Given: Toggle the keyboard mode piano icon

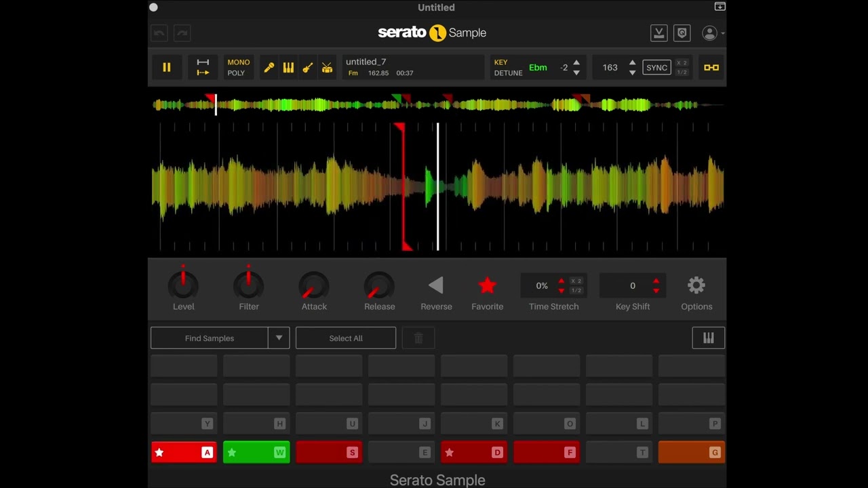Looking at the screenshot, I should (x=709, y=338).
